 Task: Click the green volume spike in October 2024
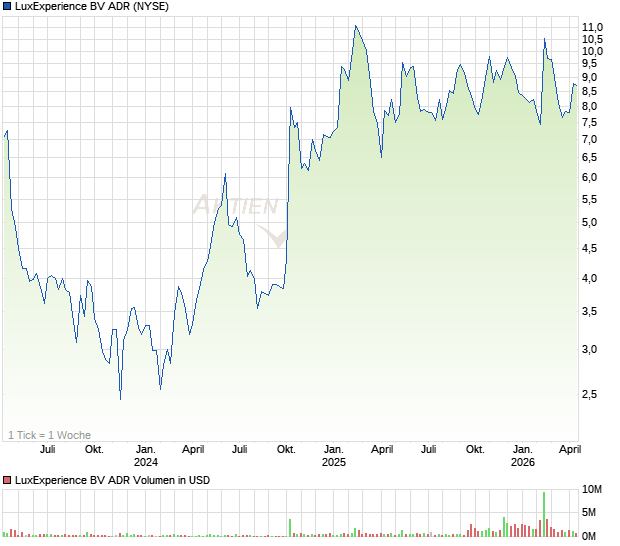(290, 528)
